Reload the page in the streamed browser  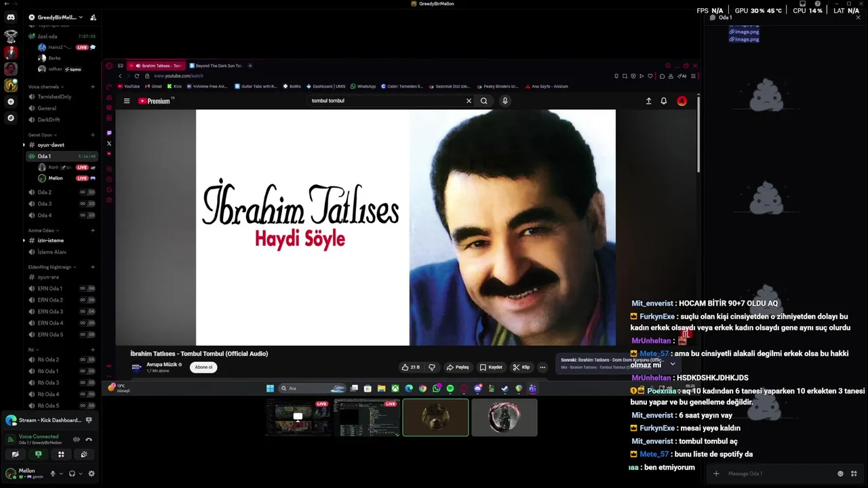(x=136, y=76)
